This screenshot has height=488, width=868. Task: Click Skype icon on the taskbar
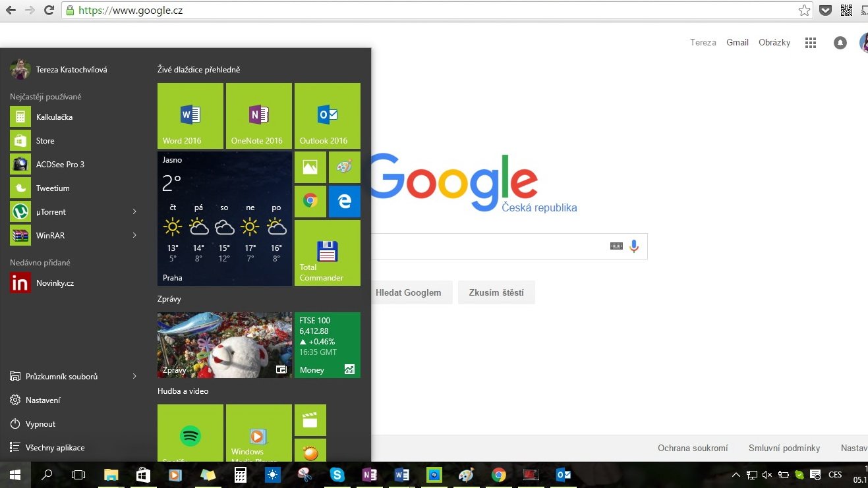pos(337,474)
